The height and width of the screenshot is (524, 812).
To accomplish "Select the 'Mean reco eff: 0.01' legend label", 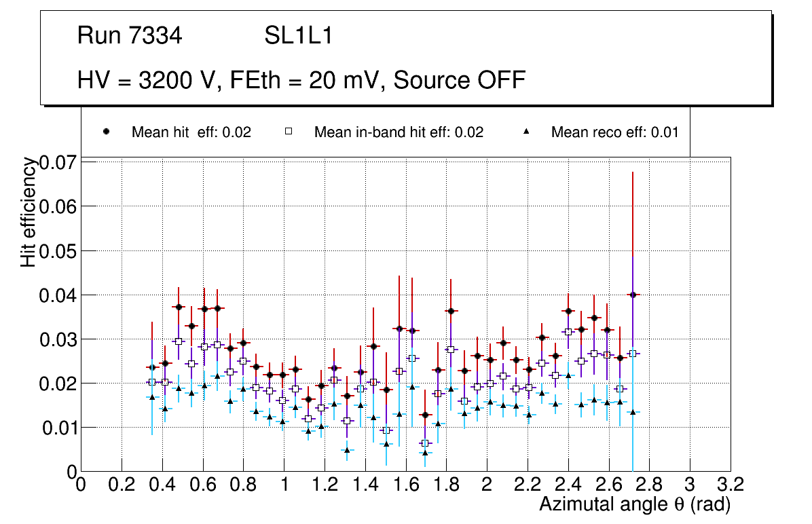I will tap(614, 132).
